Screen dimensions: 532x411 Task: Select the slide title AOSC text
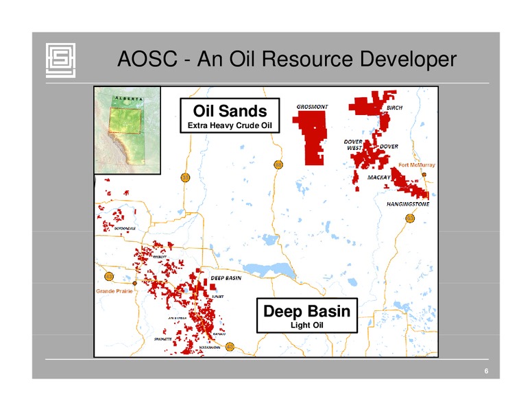287,59
